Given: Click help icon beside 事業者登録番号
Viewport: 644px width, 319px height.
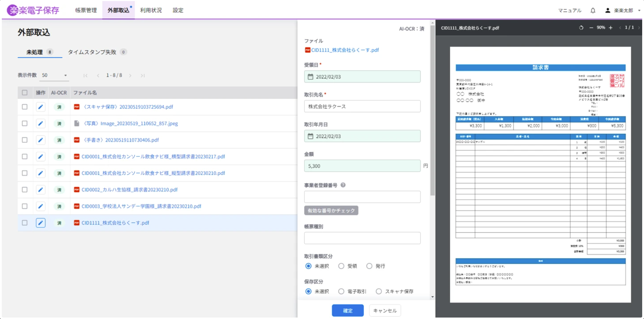Looking at the screenshot, I should pyautogui.click(x=343, y=185).
